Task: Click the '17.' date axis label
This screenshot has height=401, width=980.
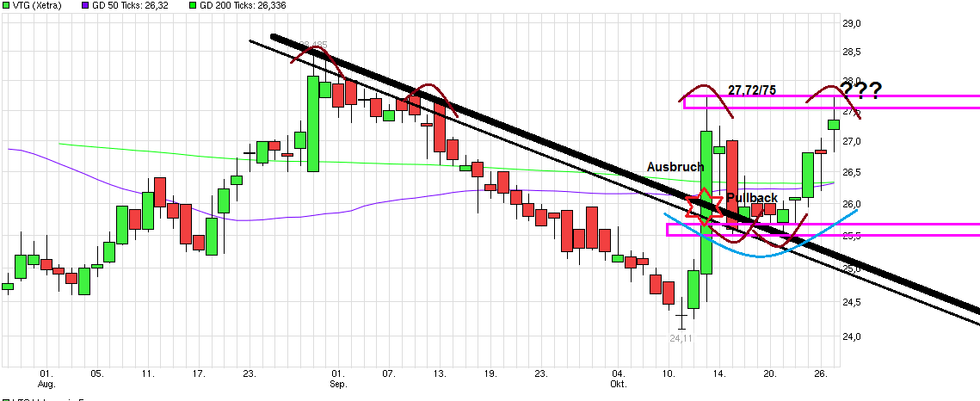Action: [x=199, y=373]
